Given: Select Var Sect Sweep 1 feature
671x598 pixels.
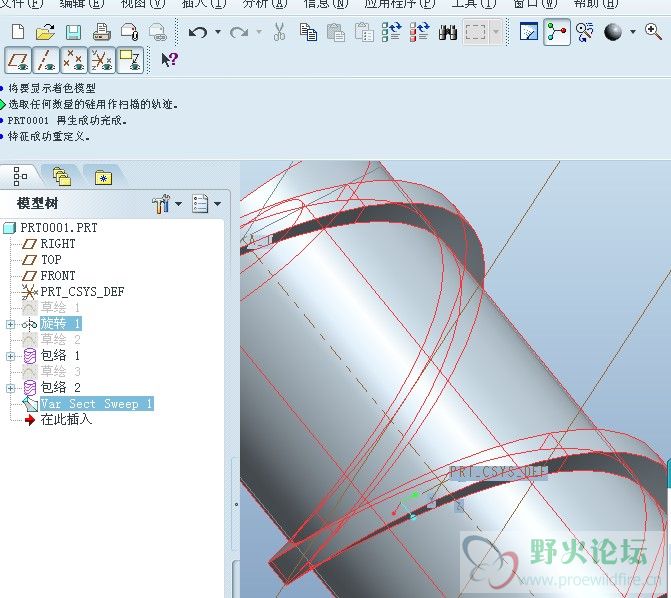Looking at the screenshot, I should [96, 404].
